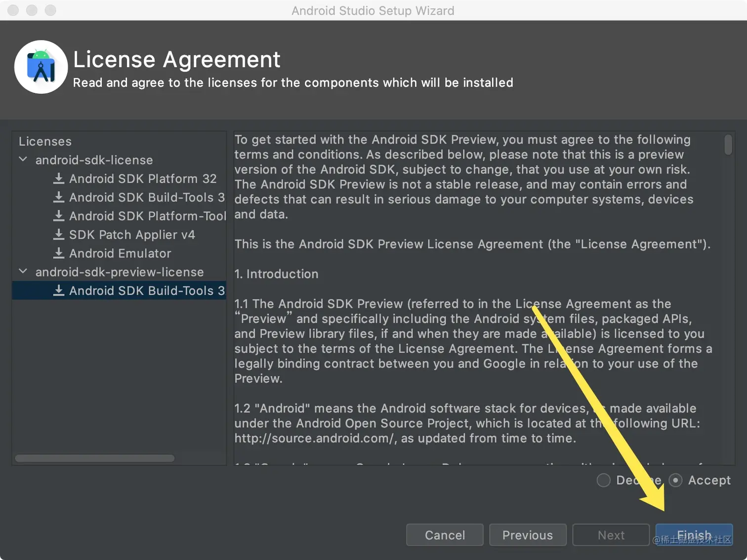This screenshot has width=747, height=560.
Task: Click the license text vertical scrollbar
Action: pos(728,145)
